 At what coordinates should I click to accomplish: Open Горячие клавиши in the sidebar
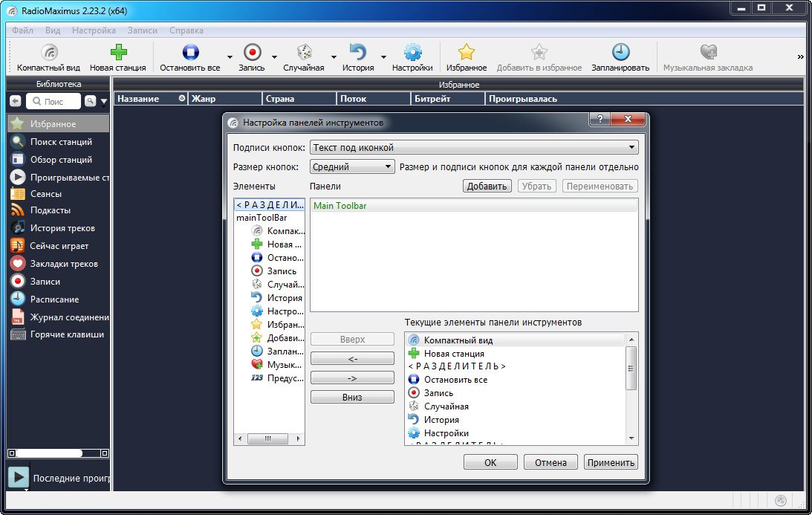click(x=58, y=334)
